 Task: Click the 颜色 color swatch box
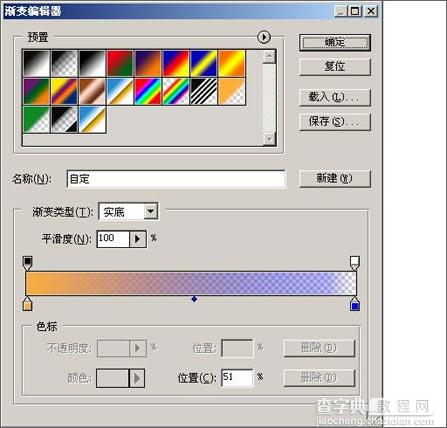(112, 378)
